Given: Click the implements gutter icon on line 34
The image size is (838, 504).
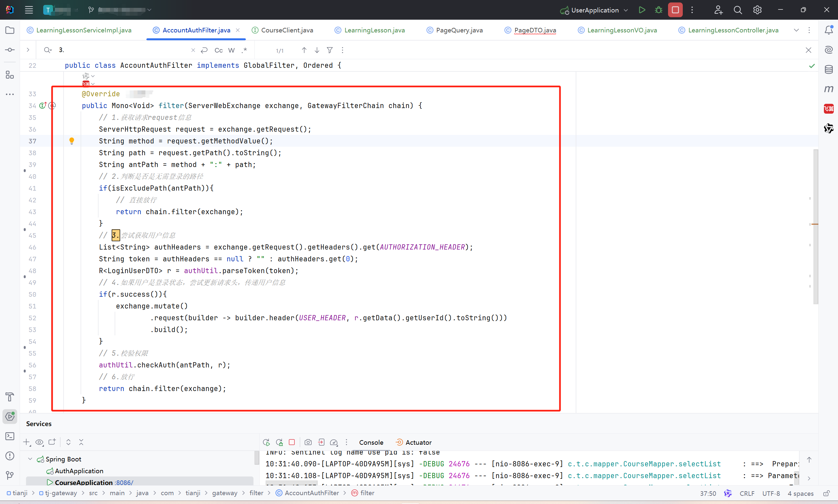Looking at the screenshot, I should point(43,106).
